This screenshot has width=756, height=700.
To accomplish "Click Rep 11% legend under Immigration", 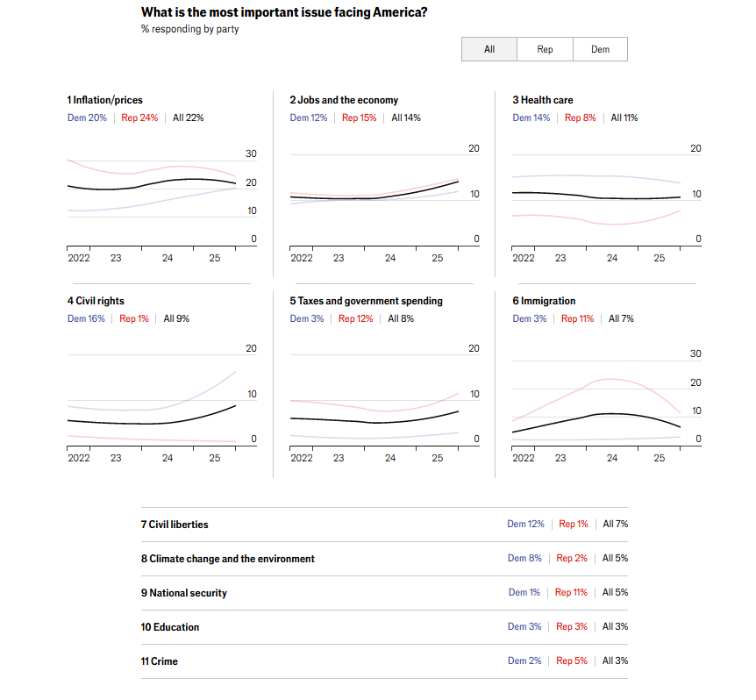I will [577, 318].
